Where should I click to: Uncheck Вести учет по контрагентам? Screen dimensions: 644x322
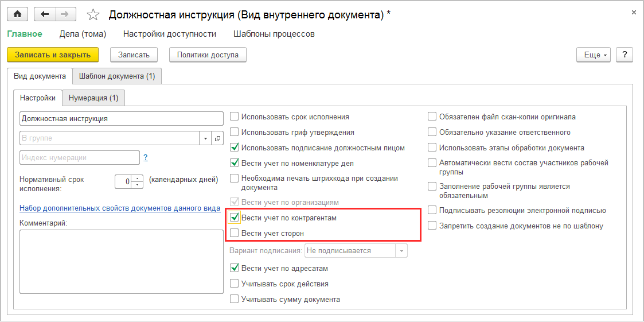coord(235,218)
